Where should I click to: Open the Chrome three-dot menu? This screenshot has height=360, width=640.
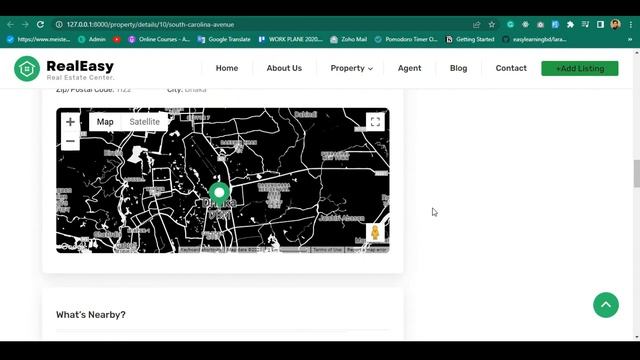(631, 24)
